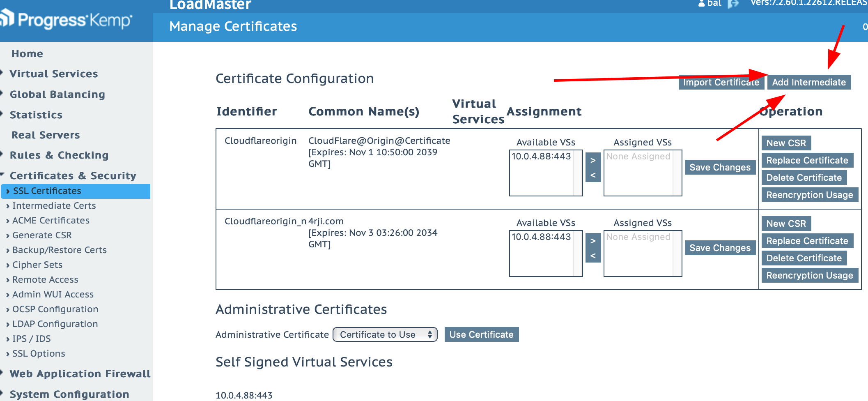Click the Progress Kemp logo
Screen dimensions: 868x401
[67, 20]
